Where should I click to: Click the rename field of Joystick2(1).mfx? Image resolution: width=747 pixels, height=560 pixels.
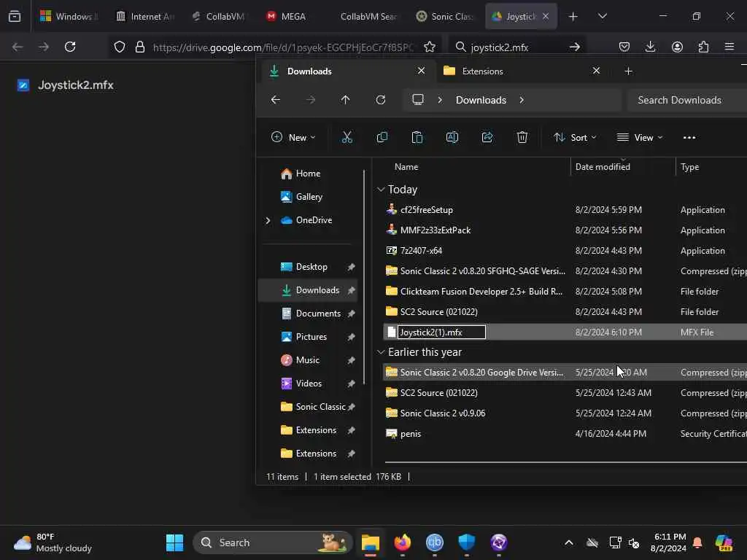pos(441,332)
